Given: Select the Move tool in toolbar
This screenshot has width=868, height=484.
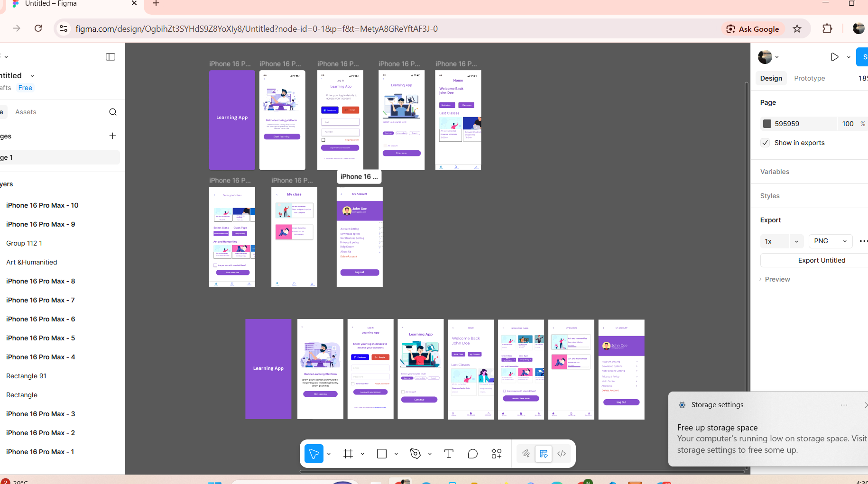Looking at the screenshot, I should click(314, 454).
